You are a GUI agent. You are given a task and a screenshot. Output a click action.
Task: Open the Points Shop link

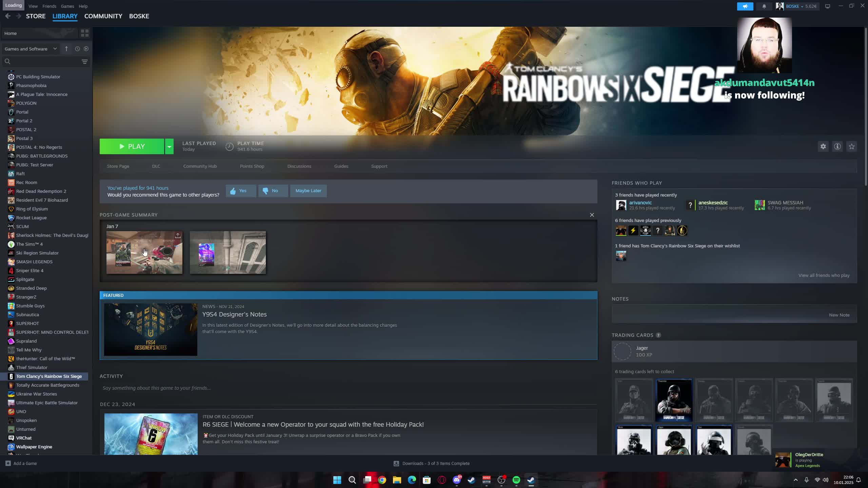click(252, 166)
